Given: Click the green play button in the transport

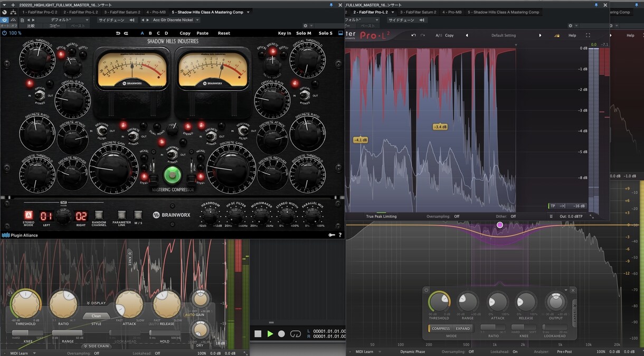Looking at the screenshot, I should [270, 334].
